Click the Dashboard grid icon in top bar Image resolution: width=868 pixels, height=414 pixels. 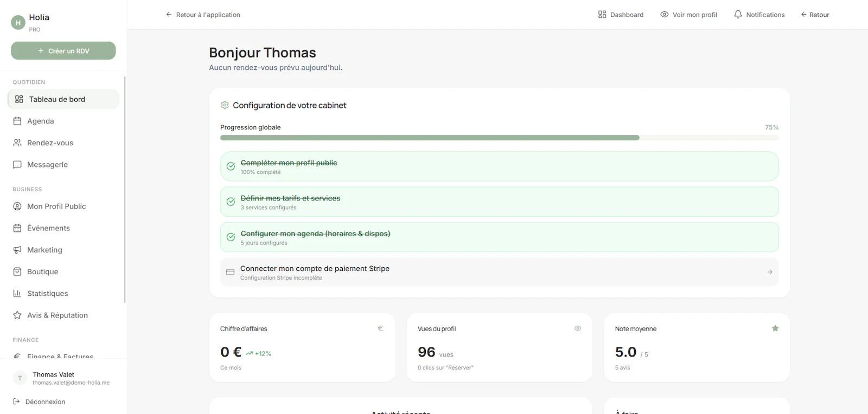(x=602, y=15)
